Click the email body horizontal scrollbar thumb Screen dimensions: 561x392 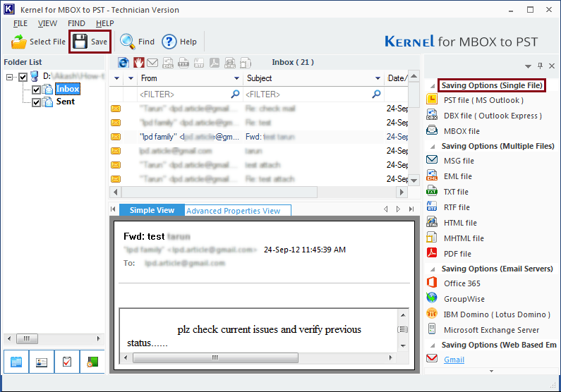click(x=215, y=357)
